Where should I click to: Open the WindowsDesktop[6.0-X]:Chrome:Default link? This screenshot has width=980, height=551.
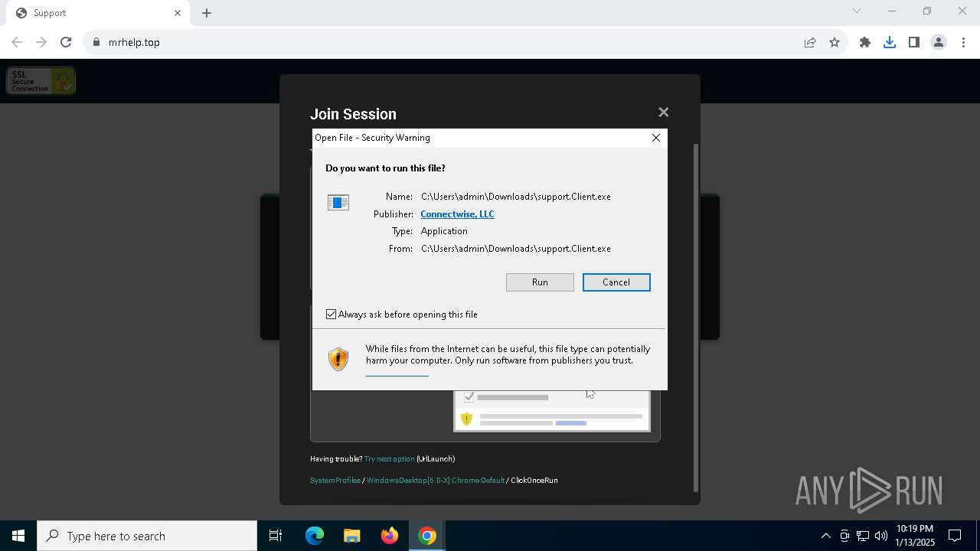pyautogui.click(x=436, y=481)
